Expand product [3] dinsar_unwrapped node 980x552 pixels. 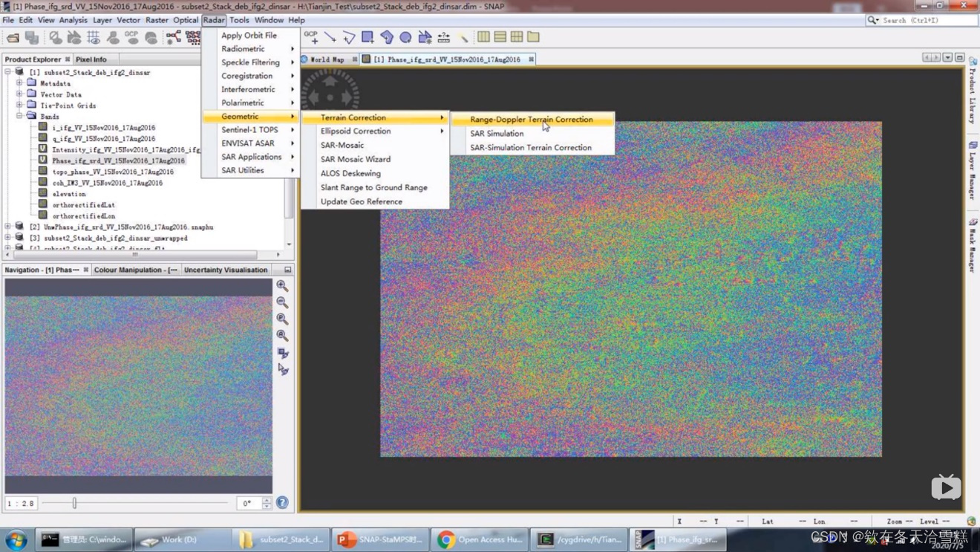[x=8, y=238]
